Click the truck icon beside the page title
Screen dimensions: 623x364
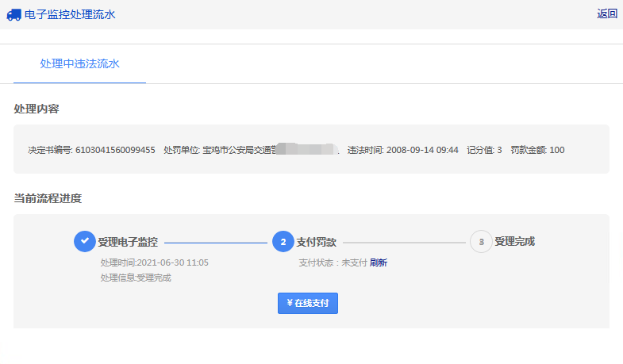point(13,14)
